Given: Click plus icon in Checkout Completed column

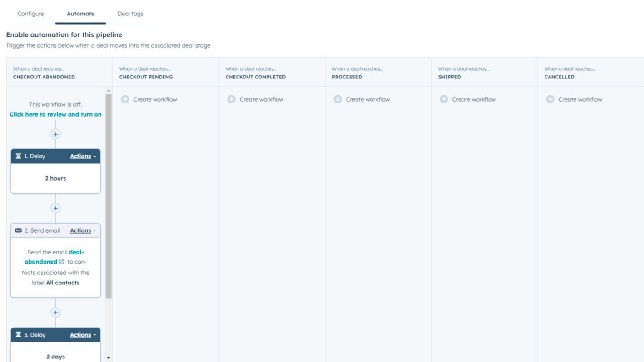Looking at the screenshot, I should click(231, 99).
